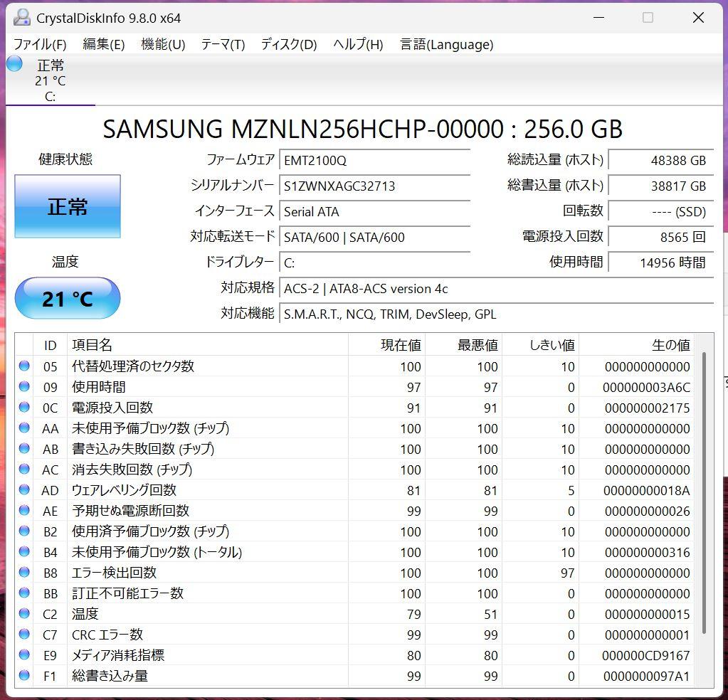Screen dimensions: 728x700
Task: Open the テーマ(T) menu
Action: [223, 44]
